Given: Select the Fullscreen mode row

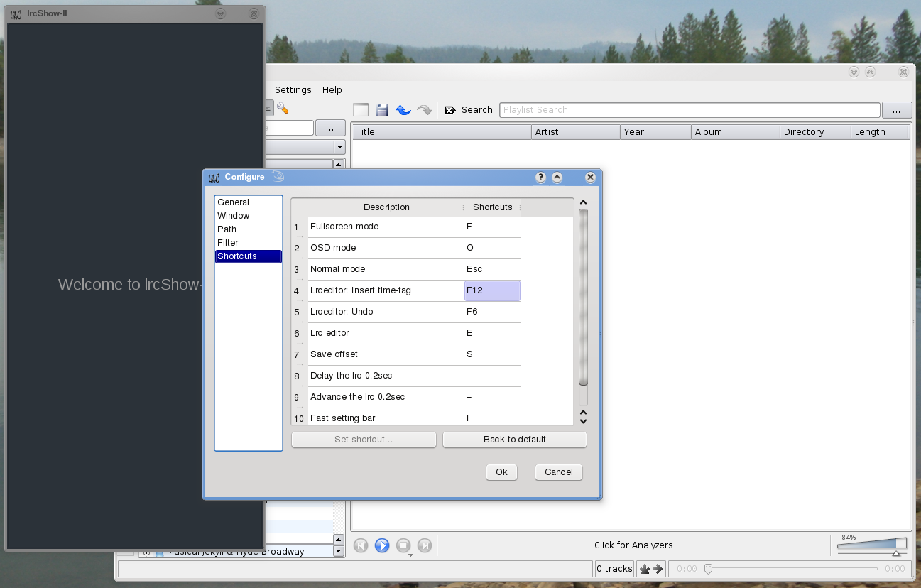Looking at the screenshot, I should coord(386,227).
